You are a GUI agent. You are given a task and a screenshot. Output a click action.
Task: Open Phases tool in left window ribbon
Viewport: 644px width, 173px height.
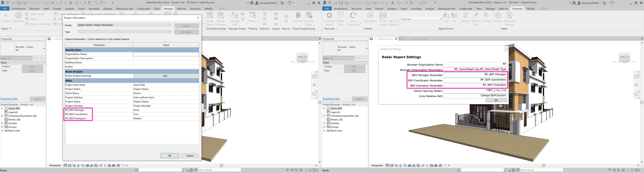(x=253, y=17)
